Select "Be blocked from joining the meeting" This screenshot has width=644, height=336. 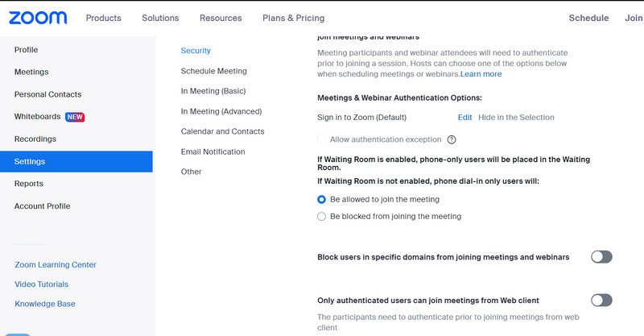pyautogui.click(x=322, y=217)
